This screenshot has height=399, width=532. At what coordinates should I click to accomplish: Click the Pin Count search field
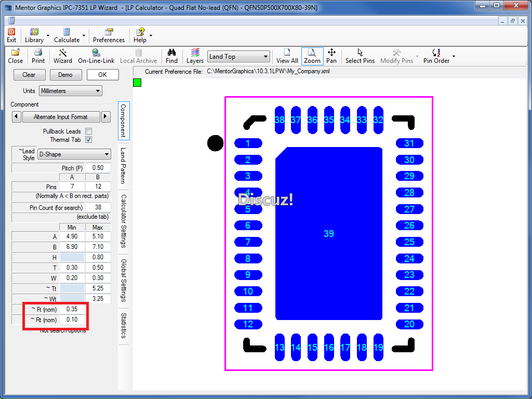(98, 207)
